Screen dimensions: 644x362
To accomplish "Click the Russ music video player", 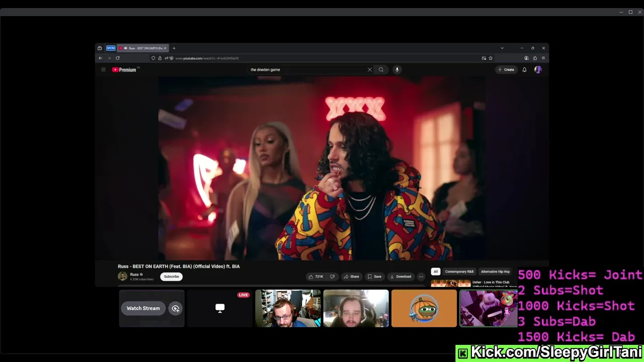I will 322,168.
